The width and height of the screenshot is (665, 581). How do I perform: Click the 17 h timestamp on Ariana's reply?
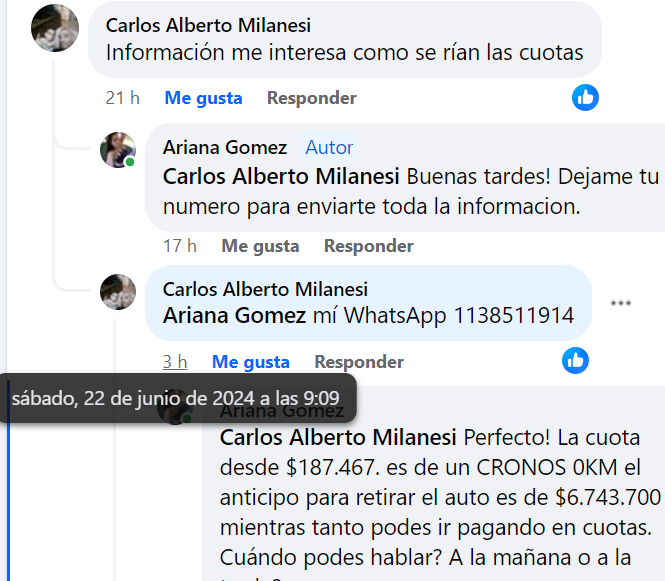click(x=180, y=246)
